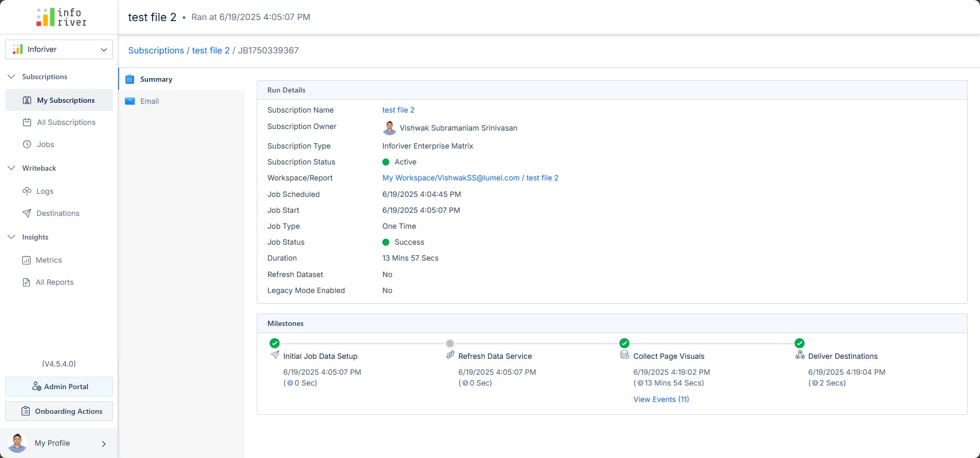The height and width of the screenshot is (458, 980).
Task: Click the Admin Portal button
Action: [x=59, y=387]
